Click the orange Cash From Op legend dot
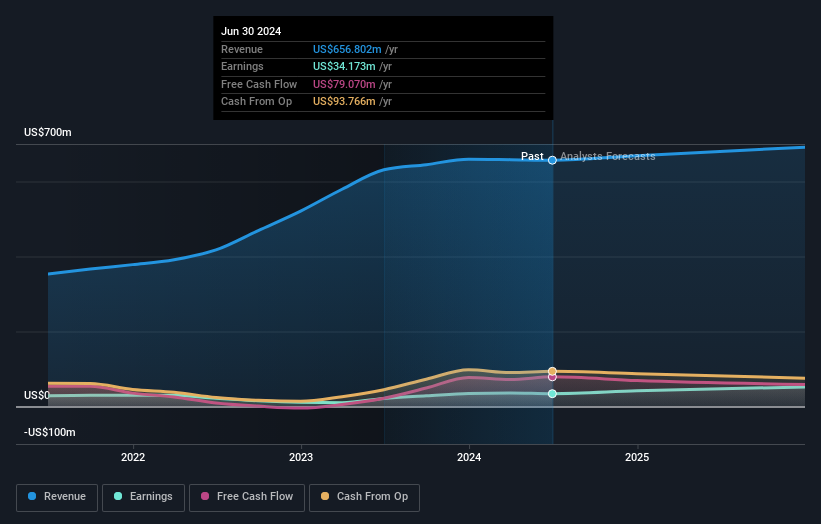This screenshot has height=524, width=821. pos(325,496)
